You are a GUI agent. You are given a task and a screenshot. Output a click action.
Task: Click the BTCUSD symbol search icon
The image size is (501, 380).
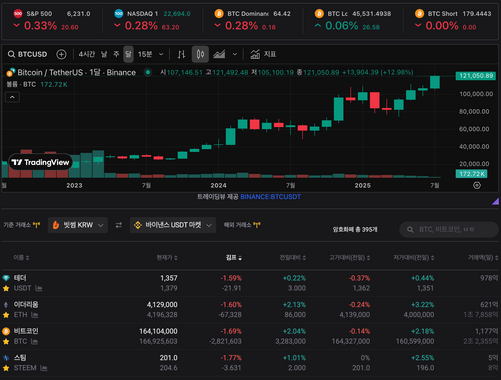[x=11, y=54]
